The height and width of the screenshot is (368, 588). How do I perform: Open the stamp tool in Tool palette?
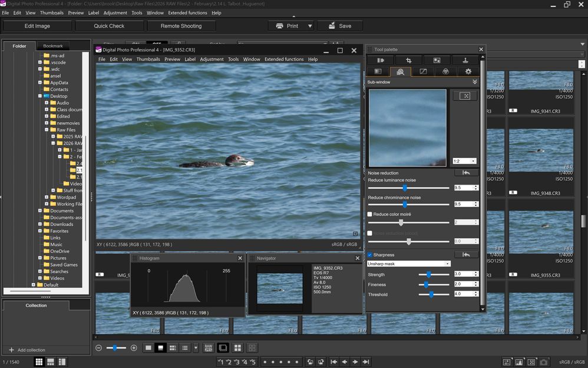[465, 61]
